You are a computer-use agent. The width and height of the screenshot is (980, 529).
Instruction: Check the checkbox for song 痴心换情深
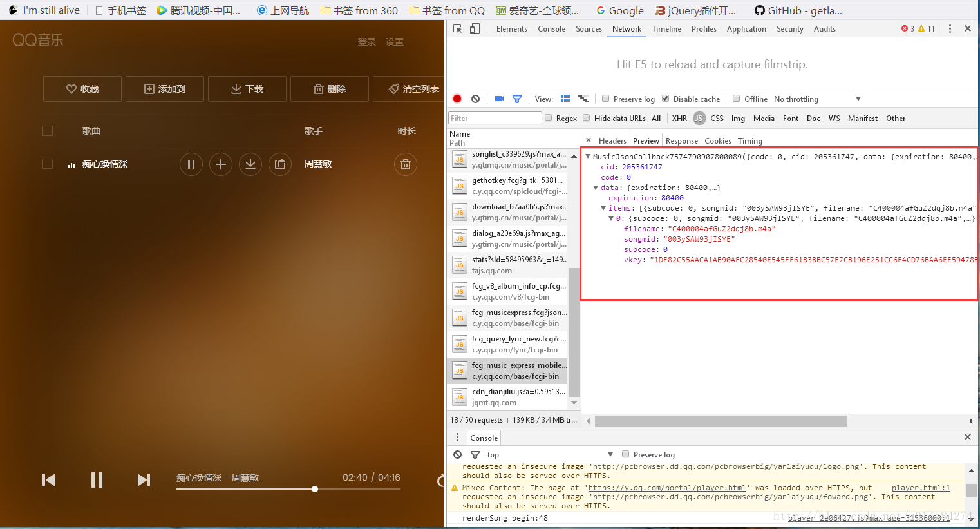[x=48, y=164]
